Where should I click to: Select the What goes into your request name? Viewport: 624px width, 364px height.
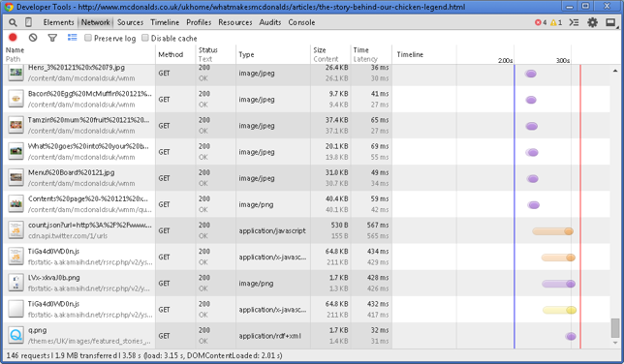[88, 146]
